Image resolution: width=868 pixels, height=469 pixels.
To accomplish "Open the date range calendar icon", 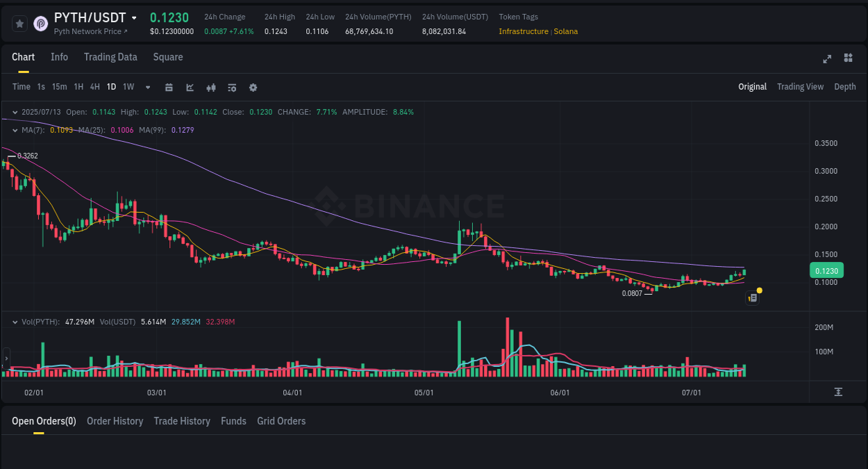I will click(169, 87).
